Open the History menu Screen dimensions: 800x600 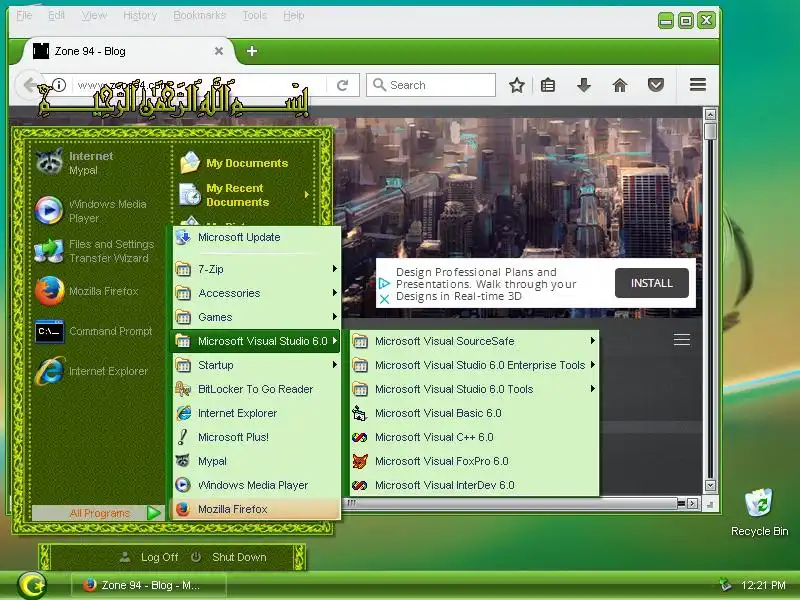pos(140,15)
